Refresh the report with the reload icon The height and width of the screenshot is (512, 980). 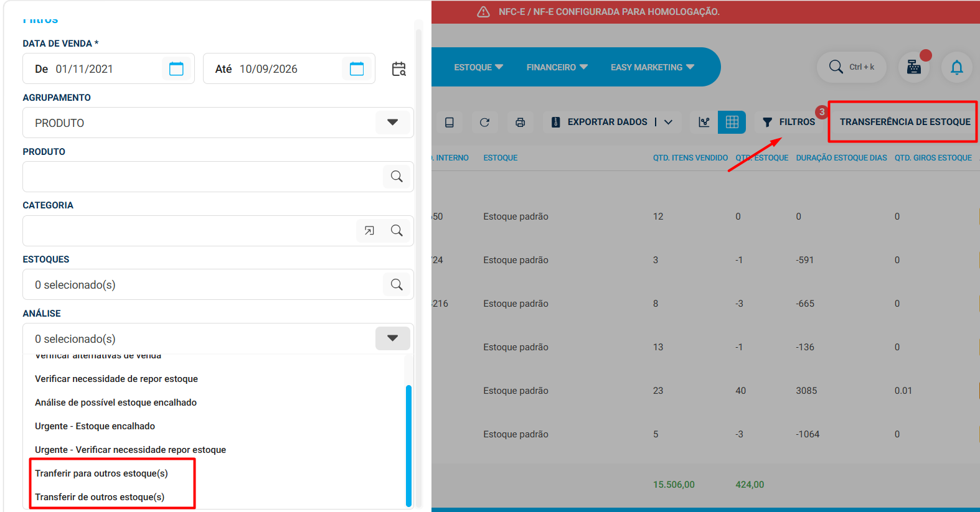[x=484, y=122]
